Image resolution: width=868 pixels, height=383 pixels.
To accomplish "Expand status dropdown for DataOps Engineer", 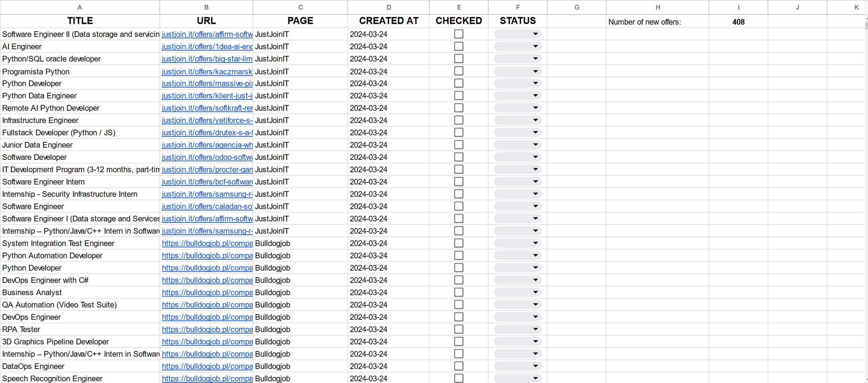I will pyautogui.click(x=535, y=366).
